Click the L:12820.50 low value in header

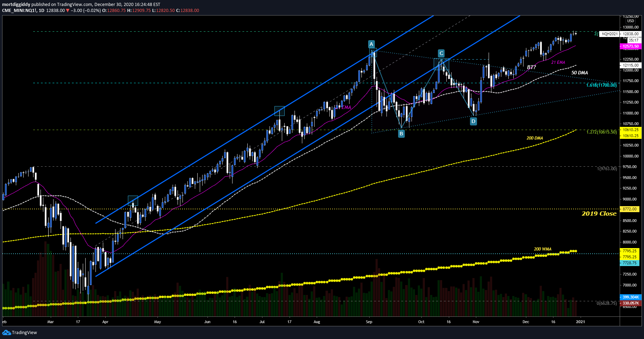(163, 11)
